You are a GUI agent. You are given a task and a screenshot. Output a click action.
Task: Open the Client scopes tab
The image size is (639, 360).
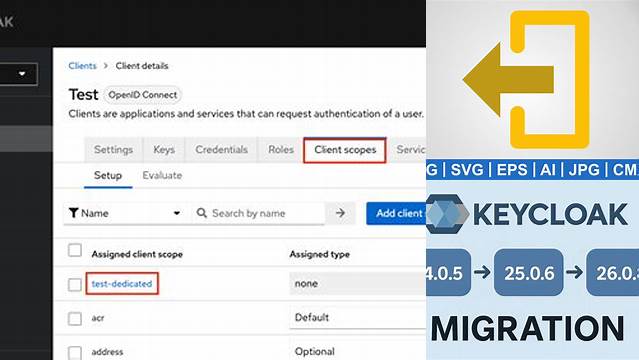(345, 150)
